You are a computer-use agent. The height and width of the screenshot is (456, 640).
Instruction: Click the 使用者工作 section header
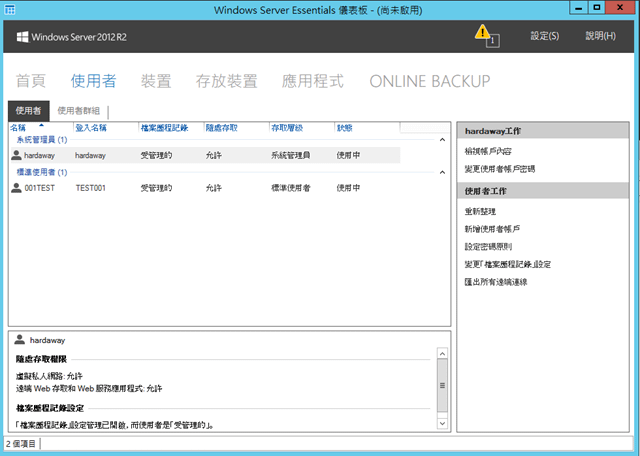[x=543, y=191]
